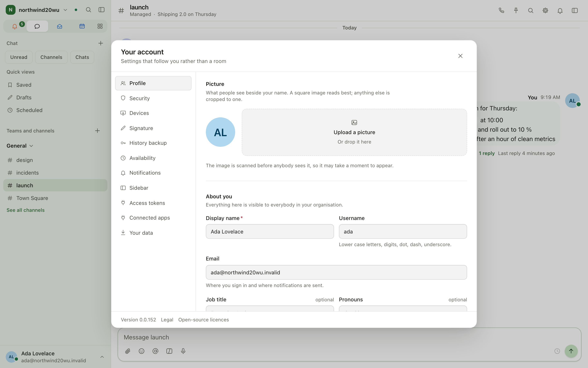View the 1 reply thread link
Screen dimensions: 588x368
[487, 153]
